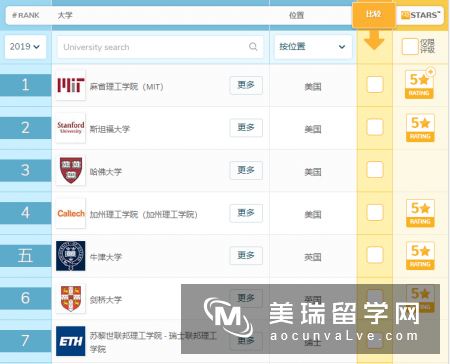Image resolution: width=450 pixels, height=364 pixels.
Task: Click the 5-star rating badge for Caltech
Action: tap(420, 213)
